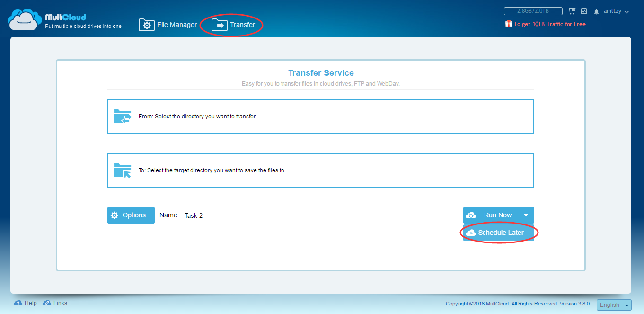Expand the Run Now dropdown arrow
Screen dimensions: 644x314
point(526,215)
